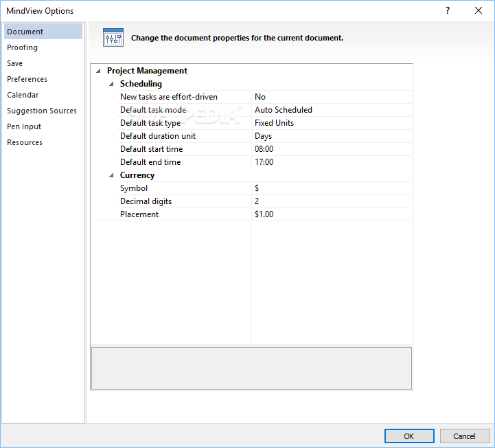Select the 'Placement' row label

(x=139, y=214)
